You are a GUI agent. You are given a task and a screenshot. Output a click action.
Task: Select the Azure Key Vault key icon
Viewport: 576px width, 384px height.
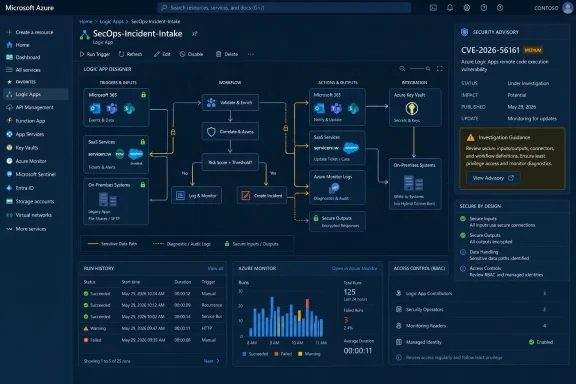[x=412, y=109]
